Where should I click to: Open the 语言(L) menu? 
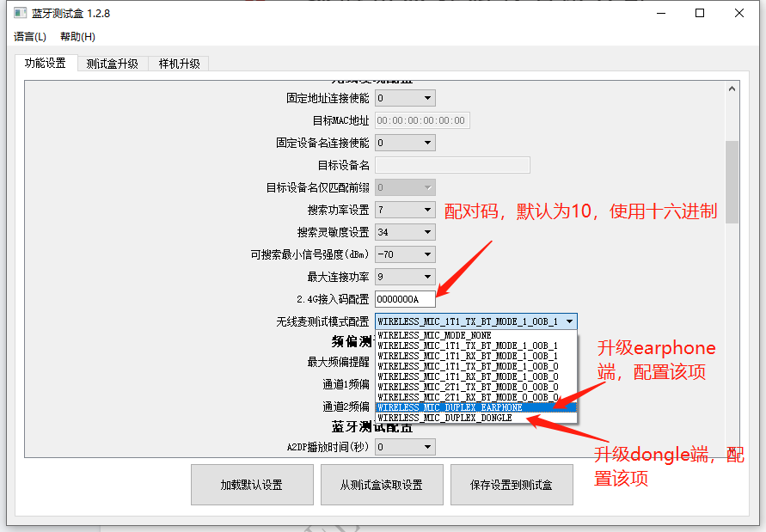click(30, 37)
